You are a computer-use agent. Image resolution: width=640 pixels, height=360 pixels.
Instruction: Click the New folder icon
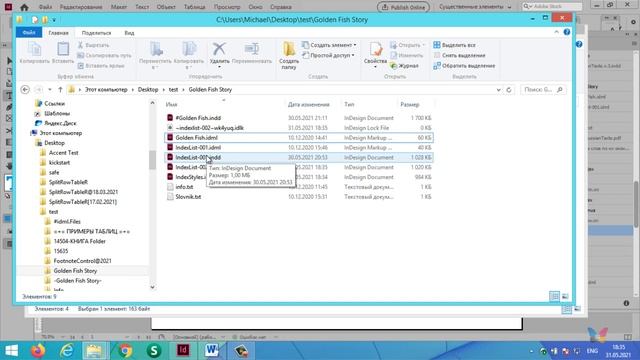tap(289, 49)
